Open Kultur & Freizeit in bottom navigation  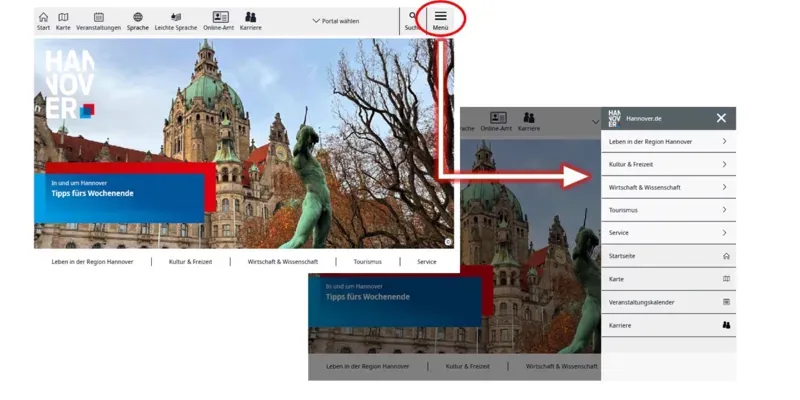pyautogui.click(x=190, y=262)
